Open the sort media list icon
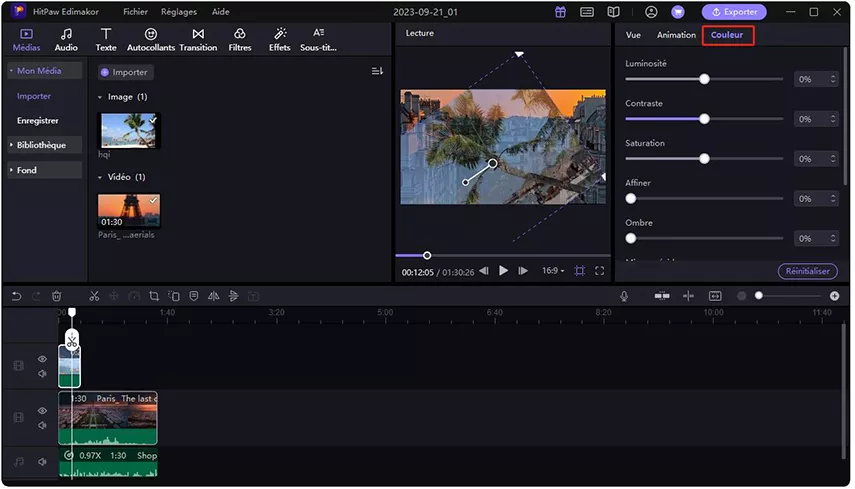The image size is (855, 489). click(377, 71)
